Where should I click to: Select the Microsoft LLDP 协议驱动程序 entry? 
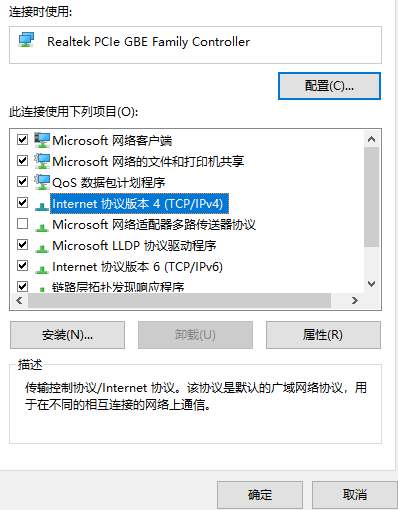pos(134,246)
